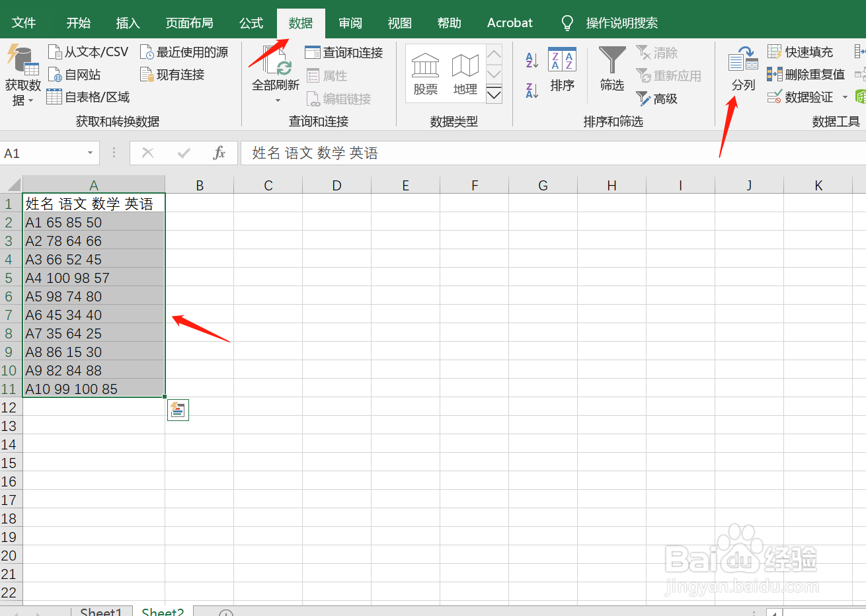
Task: Switch to the 公式 (Formulas) tab
Action: (251, 23)
